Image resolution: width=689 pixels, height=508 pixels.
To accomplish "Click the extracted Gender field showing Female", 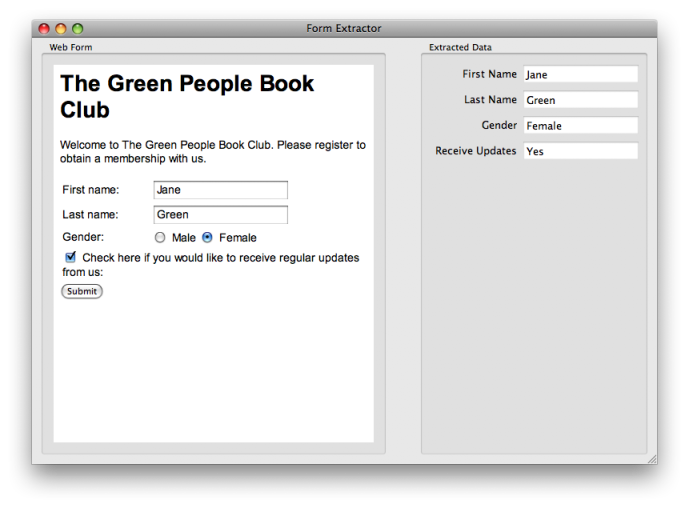I will click(x=580, y=126).
